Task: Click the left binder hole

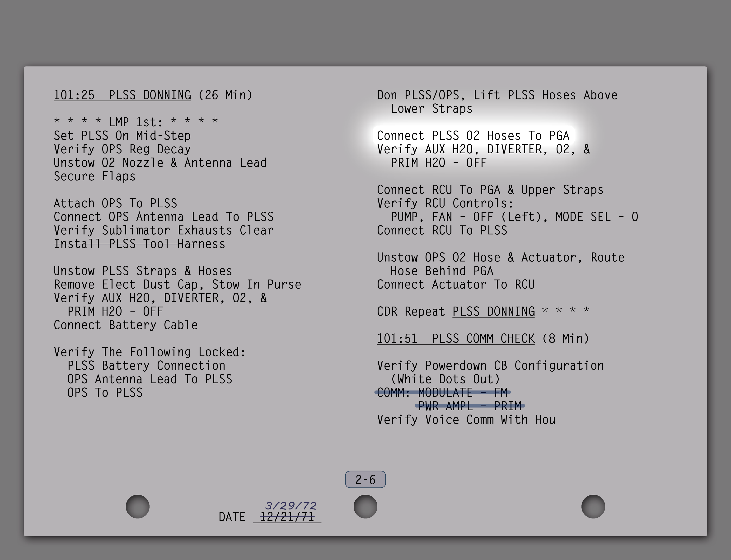Action: click(138, 507)
